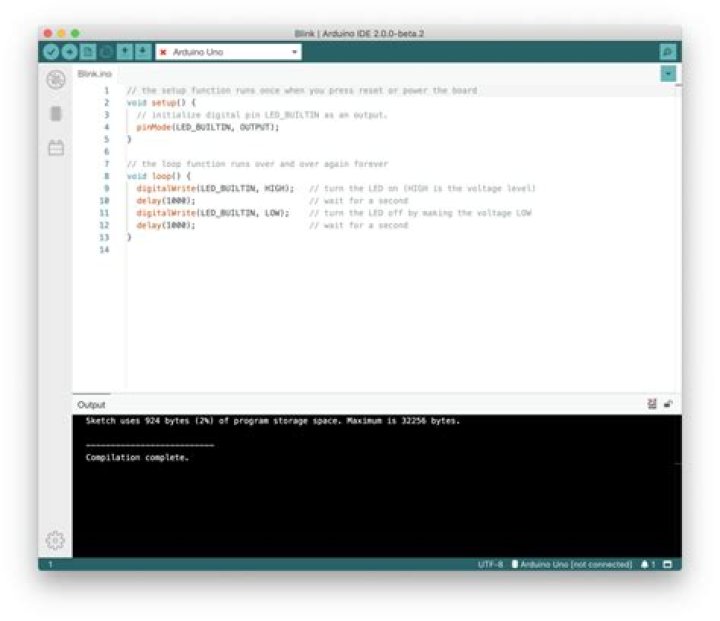The image size is (720, 621).
Task: Open the Library Manager sidebar icon
Action: (x=56, y=113)
